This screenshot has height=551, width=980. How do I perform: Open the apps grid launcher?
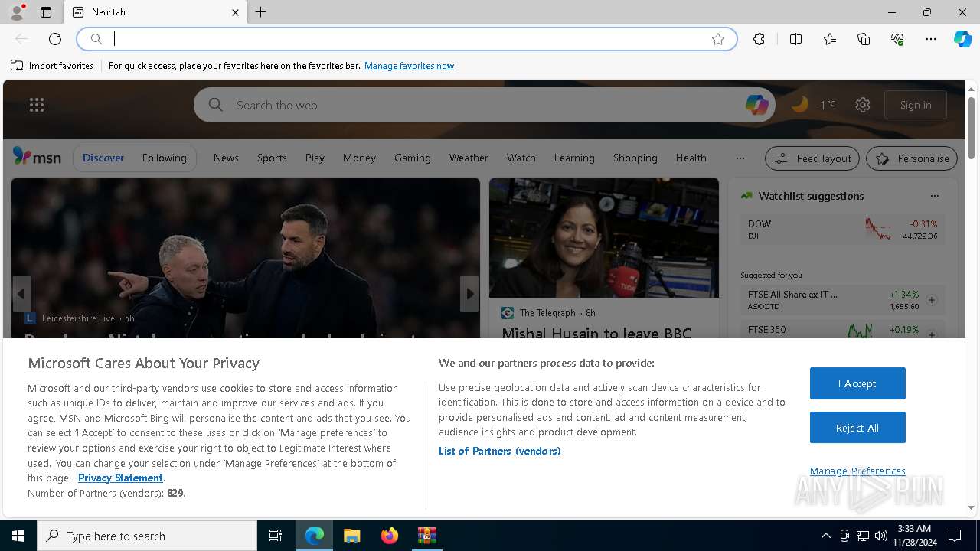tap(37, 105)
